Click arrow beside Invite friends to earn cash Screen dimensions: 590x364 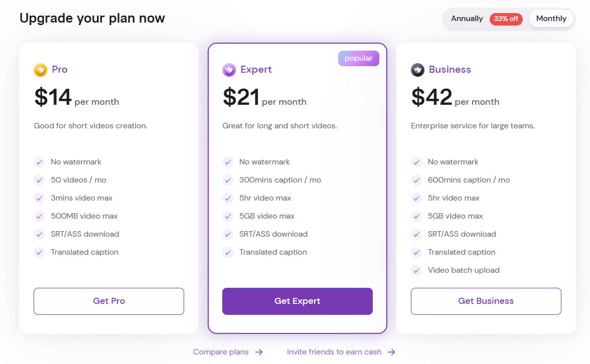(x=391, y=352)
